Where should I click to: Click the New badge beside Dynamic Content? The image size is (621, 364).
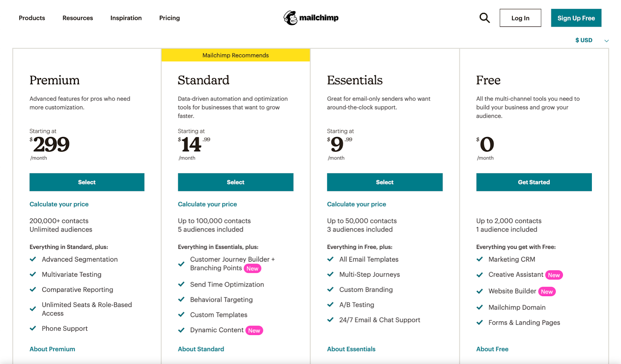pyautogui.click(x=254, y=331)
